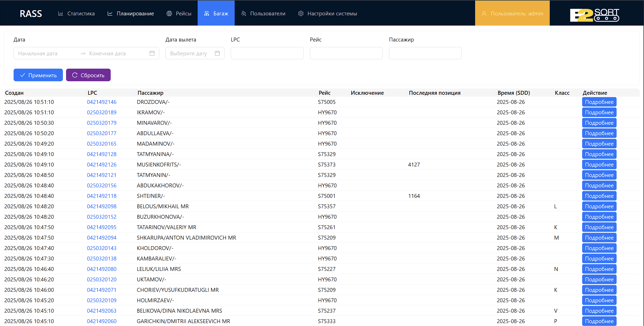Click the Настройки системы gear icon
Image resolution: width=644 pixels, height=326 pixels.
(301, 14)
